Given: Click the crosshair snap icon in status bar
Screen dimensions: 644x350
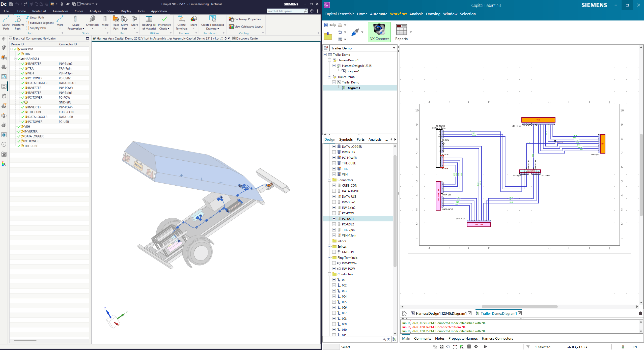Looking at the screenshot, I should 476,347.
